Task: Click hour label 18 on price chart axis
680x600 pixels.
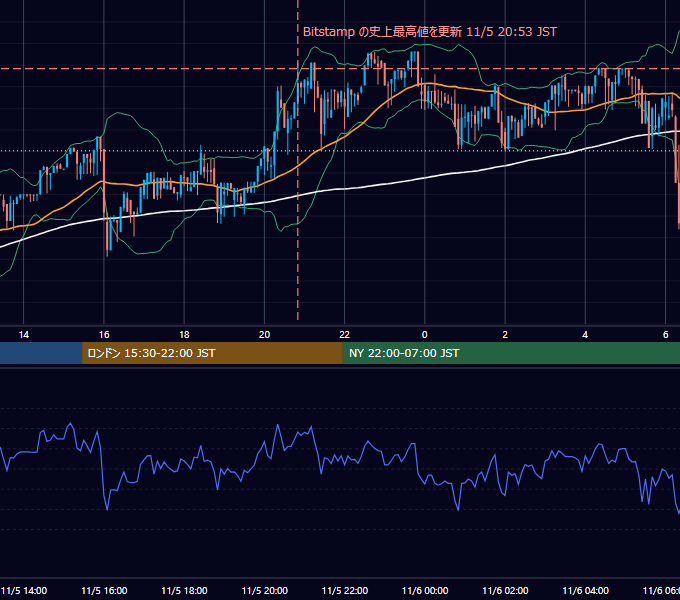Action: point(184,335)
